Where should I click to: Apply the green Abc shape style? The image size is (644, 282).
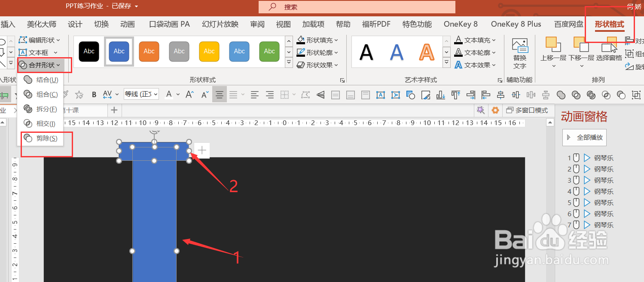point(269,51)
